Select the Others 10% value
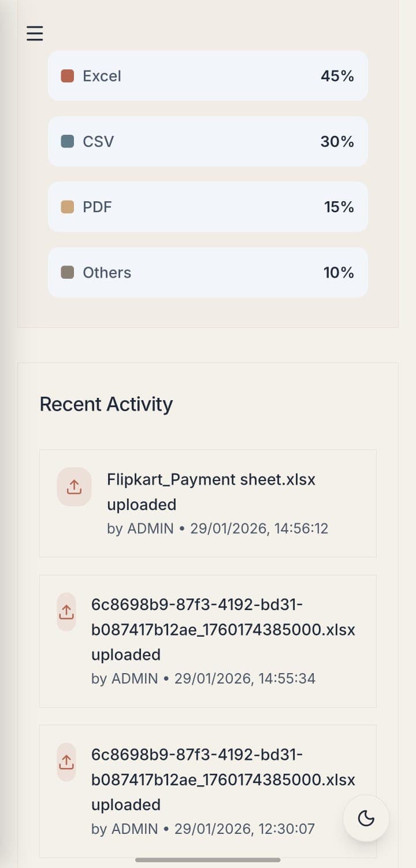Viewport: 416px width, 868px height. coord(339,272)
